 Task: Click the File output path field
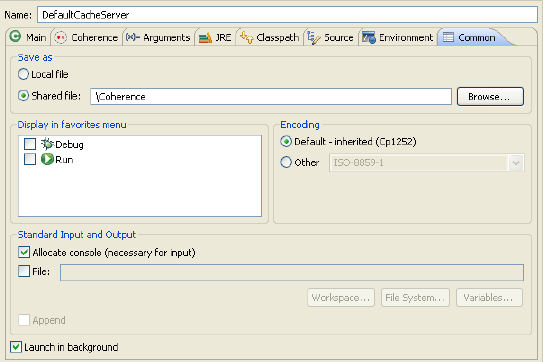pyautogui.click(x=292, y=273)
